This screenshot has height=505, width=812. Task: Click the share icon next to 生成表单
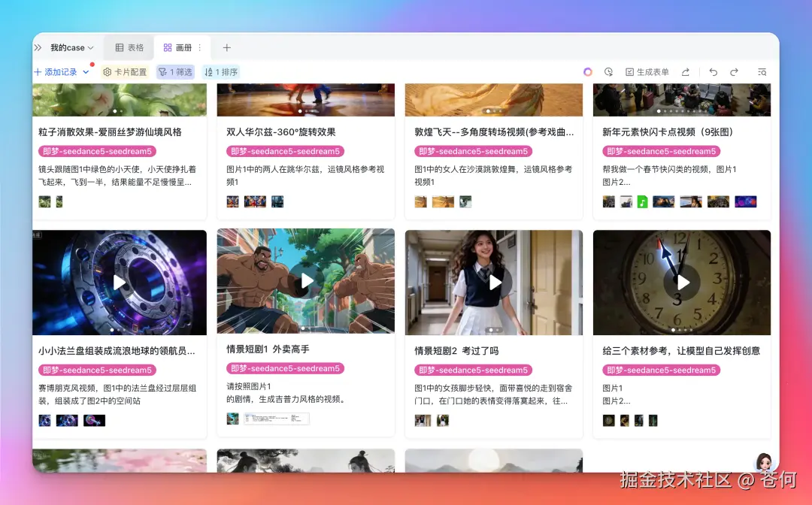click(x=686, y=71)
